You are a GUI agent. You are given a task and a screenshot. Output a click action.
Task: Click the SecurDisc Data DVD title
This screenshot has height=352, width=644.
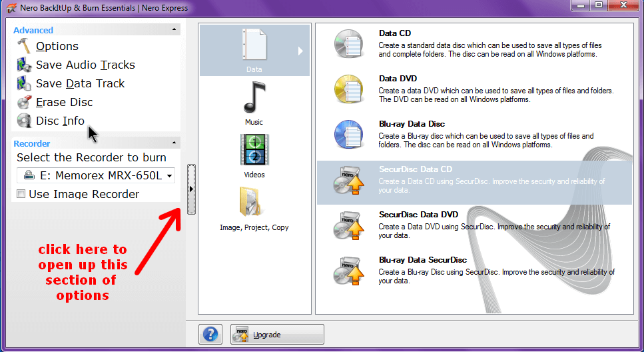418,214
